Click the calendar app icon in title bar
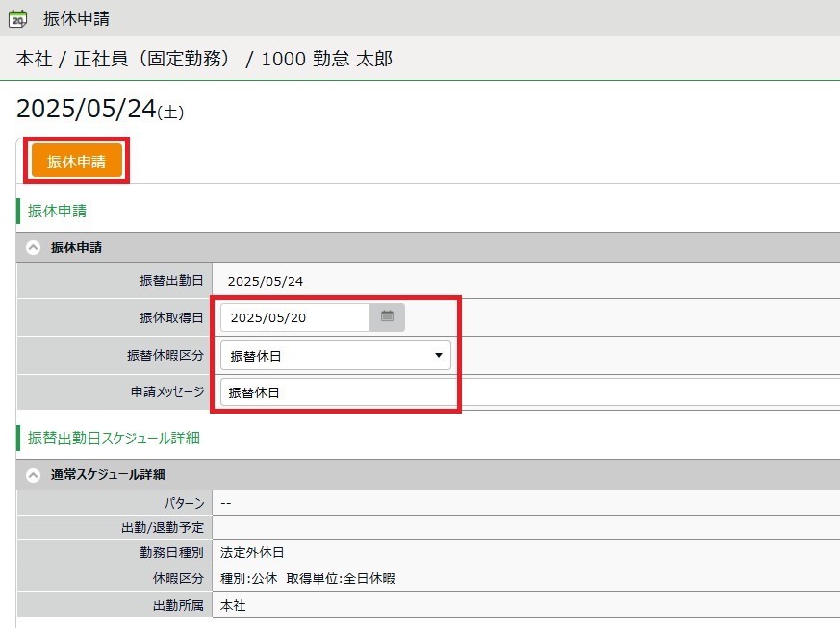840x628 pixels. tap(17, 18)
